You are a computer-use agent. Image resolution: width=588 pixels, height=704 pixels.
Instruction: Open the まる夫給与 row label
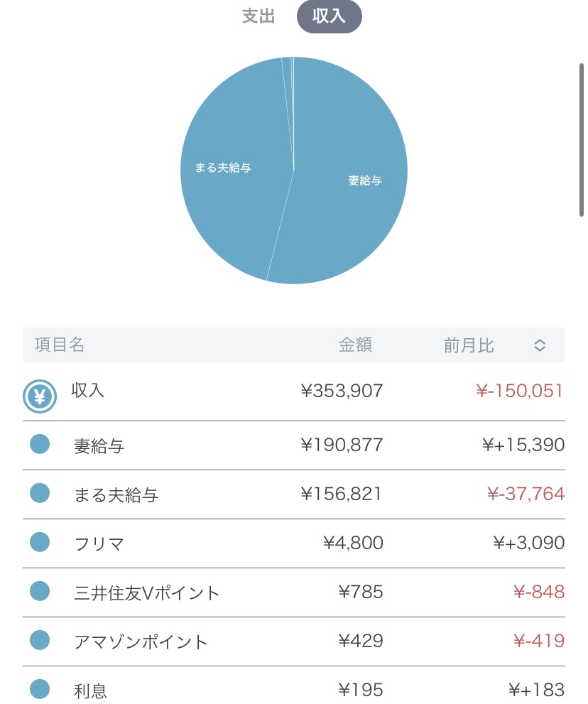point(116,495)
